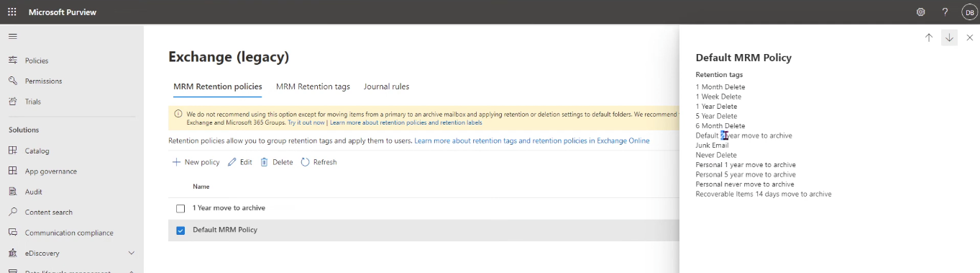The image size is (980, 273).
Task: Click the Catalog sidebar icon
Action: [13, 151]
